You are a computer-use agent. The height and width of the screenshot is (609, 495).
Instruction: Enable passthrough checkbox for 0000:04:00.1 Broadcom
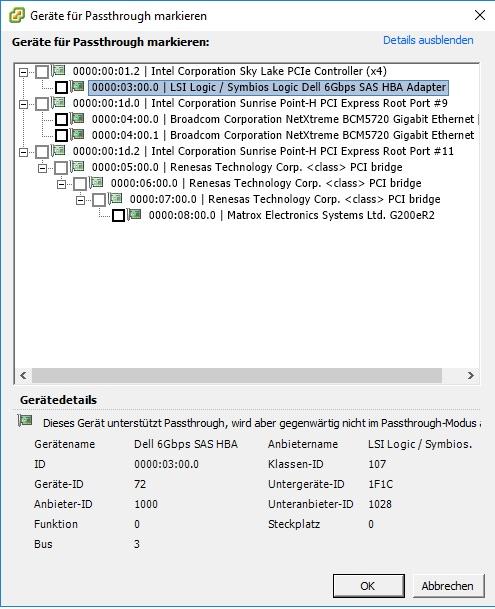click(x=61, y=136)
